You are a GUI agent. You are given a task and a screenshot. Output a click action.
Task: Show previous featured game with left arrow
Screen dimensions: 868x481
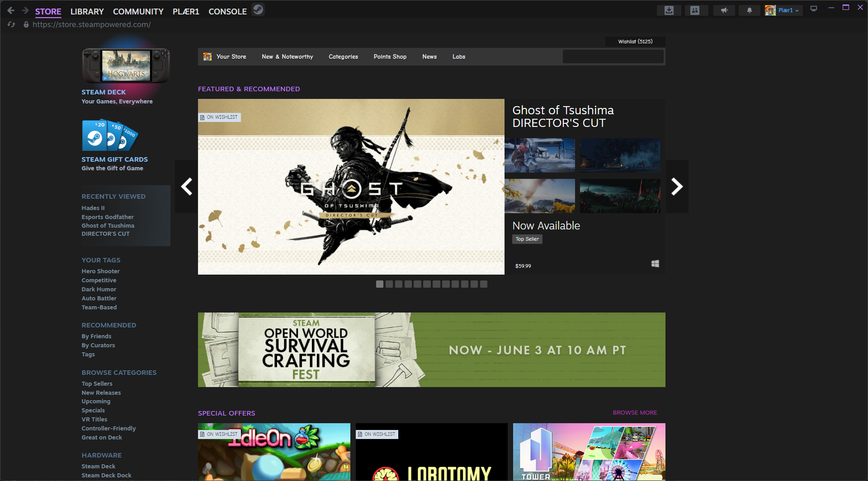186,186
